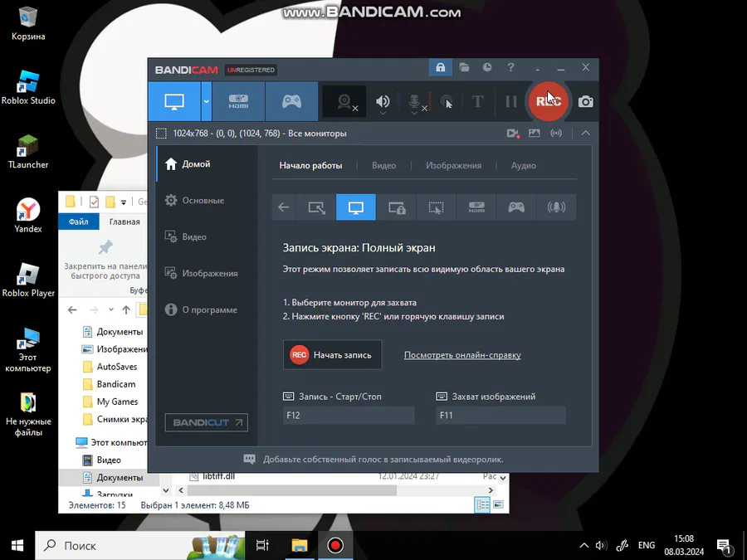Toggle mouse cursor effects icon
This screenshot has width=747, height=560.
tap(447, 101)
